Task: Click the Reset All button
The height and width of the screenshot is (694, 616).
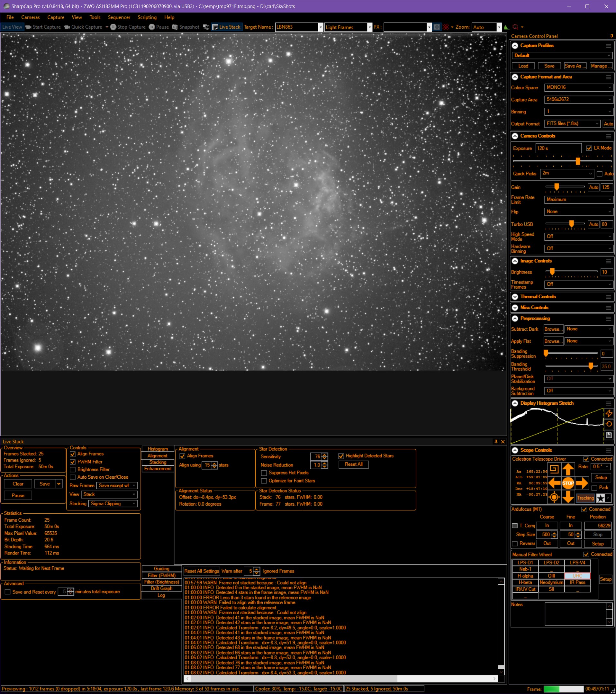Action: [x=354, y=464]
